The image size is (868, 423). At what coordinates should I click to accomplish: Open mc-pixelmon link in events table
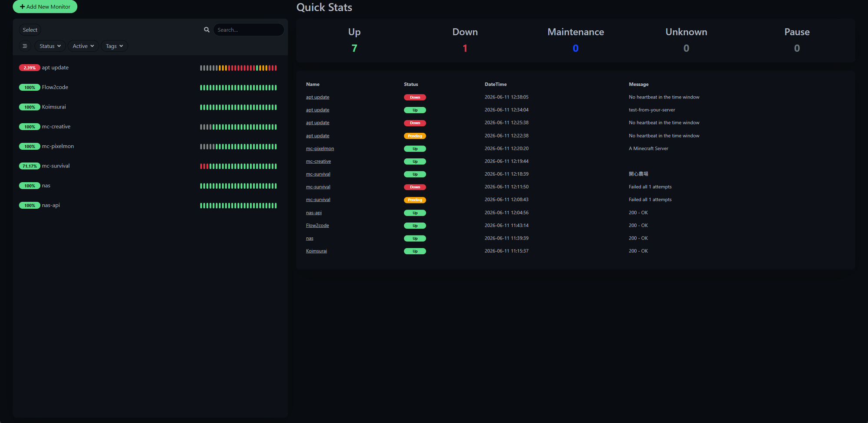tap(320, 148)
